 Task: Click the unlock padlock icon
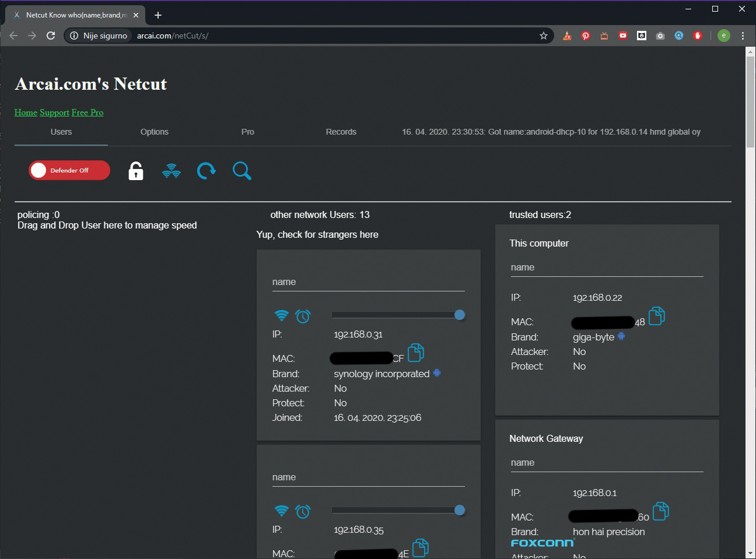coord(135,171)
